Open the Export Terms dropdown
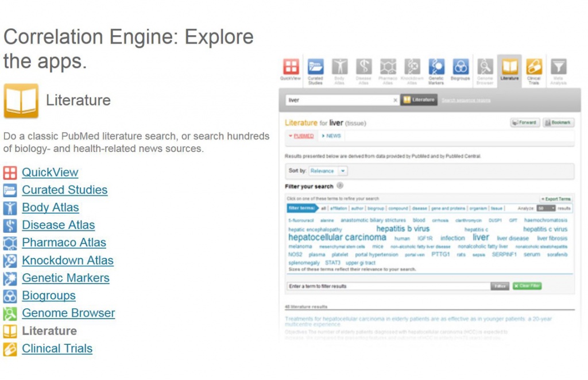This screenshot has width=588, height=380. point(556,199)
